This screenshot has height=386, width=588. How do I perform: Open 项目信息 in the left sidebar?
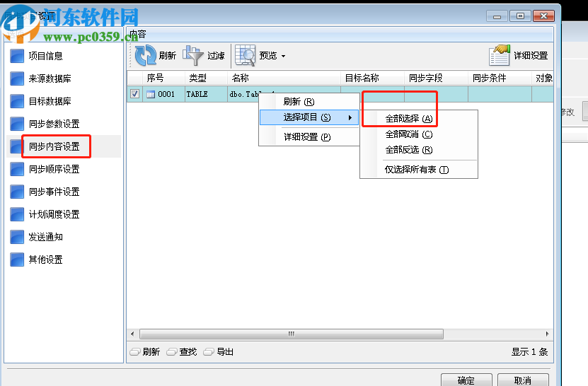[x=46, y=56]
